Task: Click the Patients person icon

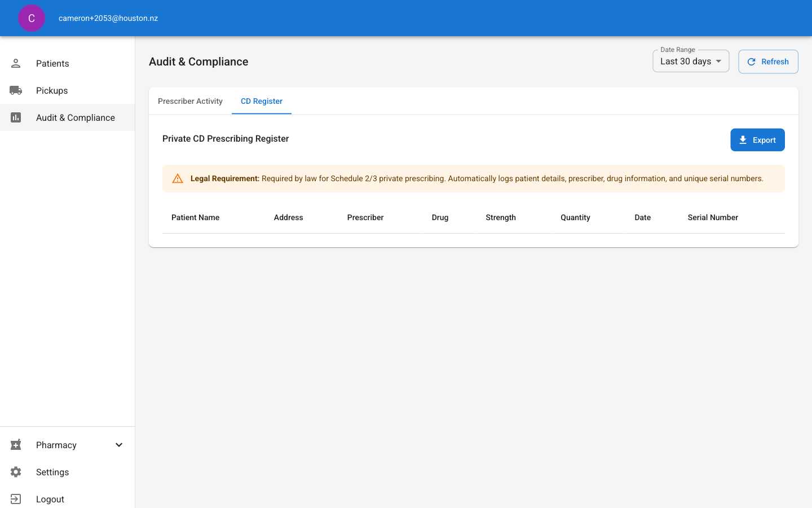Action: click(16, 63)
